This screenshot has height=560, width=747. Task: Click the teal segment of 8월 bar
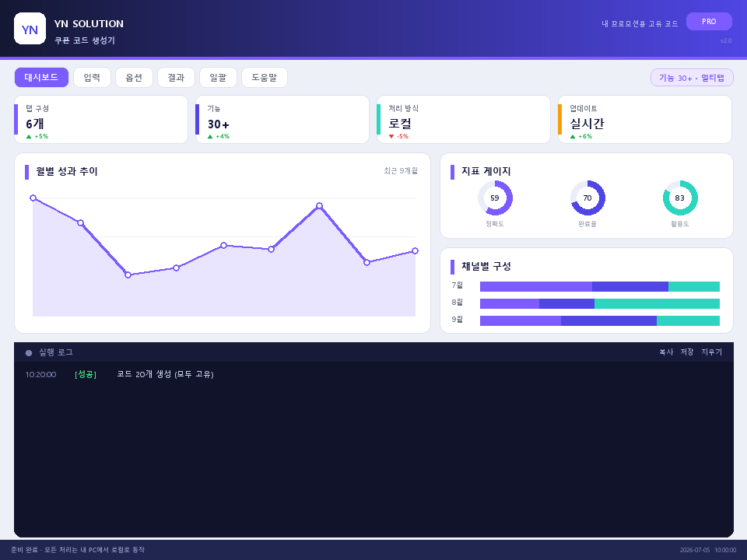[x=657, y=304]
